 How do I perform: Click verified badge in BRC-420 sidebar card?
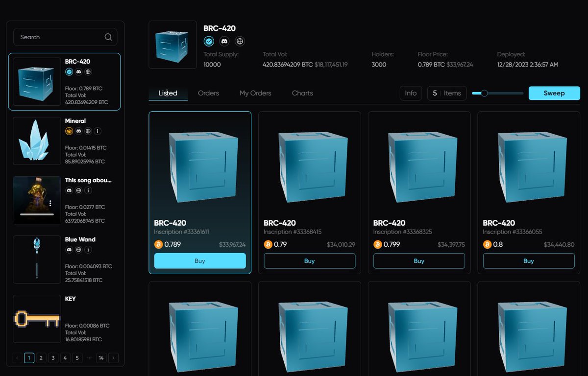(69, 71)
